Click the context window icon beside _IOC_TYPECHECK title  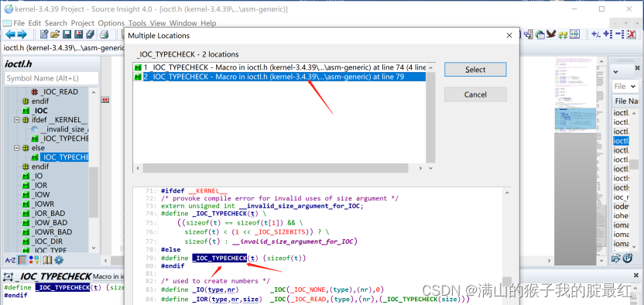point(8,276)
